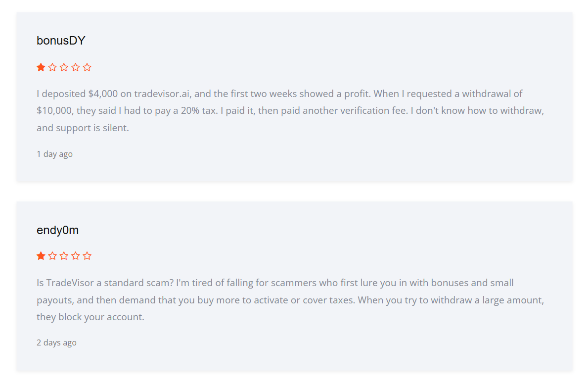Click the tradevisor.ai mention in bonusDY's review
This screenshot has height=390, width=588.
162,94
